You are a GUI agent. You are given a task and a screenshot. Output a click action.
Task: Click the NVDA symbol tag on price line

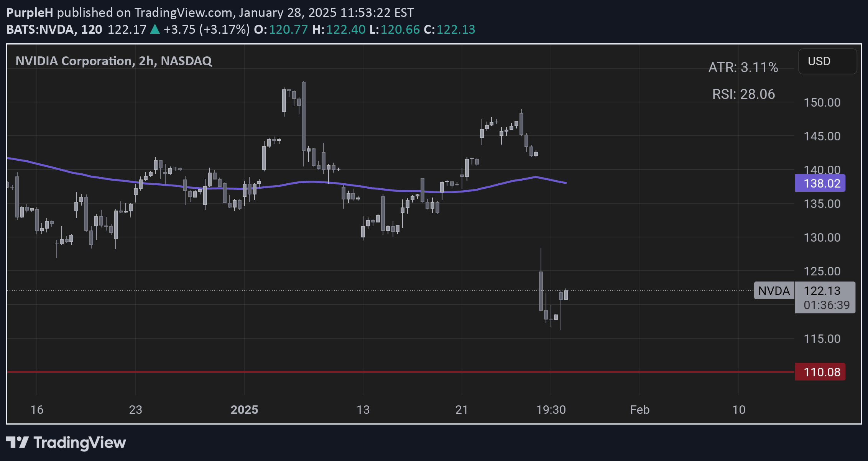click(x=774, y=291)
